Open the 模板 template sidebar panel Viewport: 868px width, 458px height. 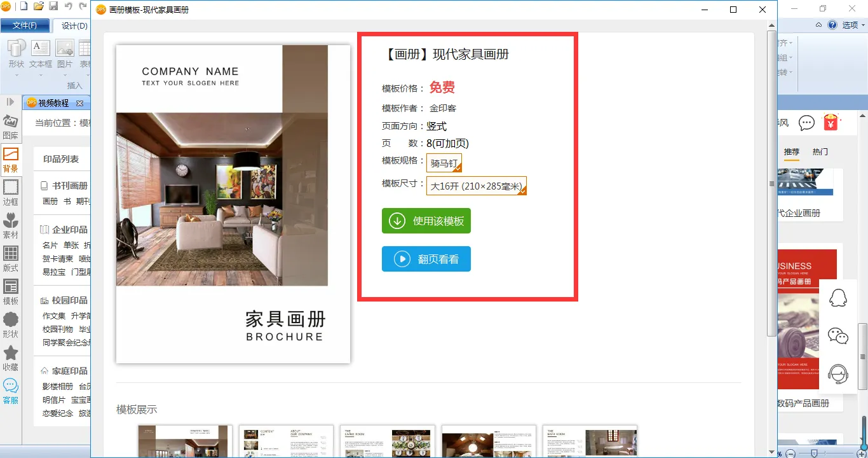[x=10, y=293]
